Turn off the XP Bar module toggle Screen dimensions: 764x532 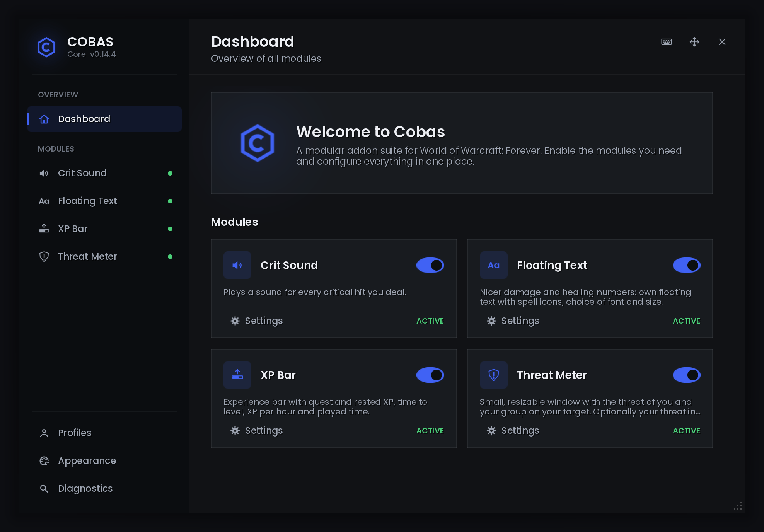(x=430, y=375)
